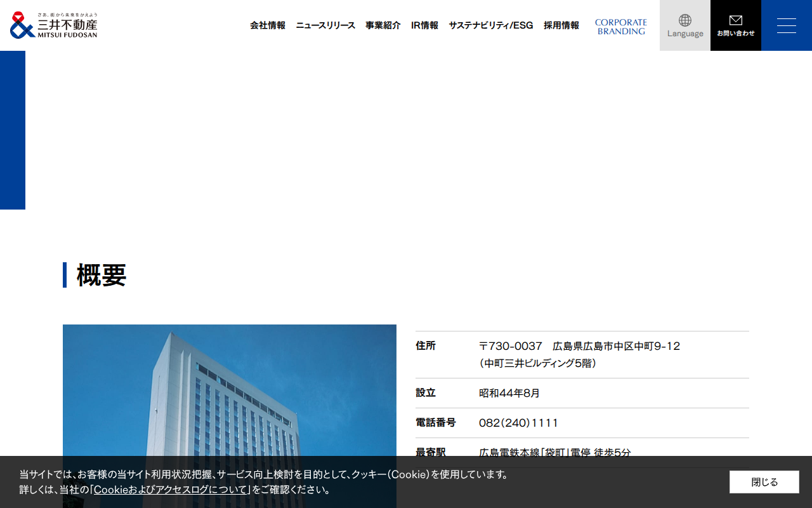Image resolution: width=812 pixels, height=508 pixels.
Task: Open 会社情報 menu
Action: [268, 25]
